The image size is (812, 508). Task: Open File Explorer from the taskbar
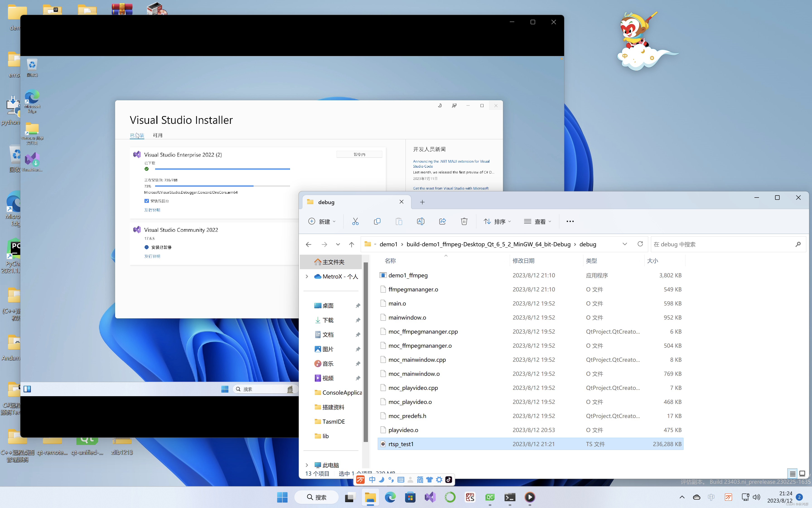click(370, 497)
